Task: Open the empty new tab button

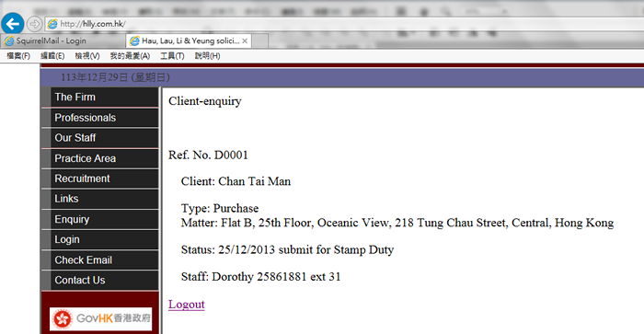Action: click(260, 40)
